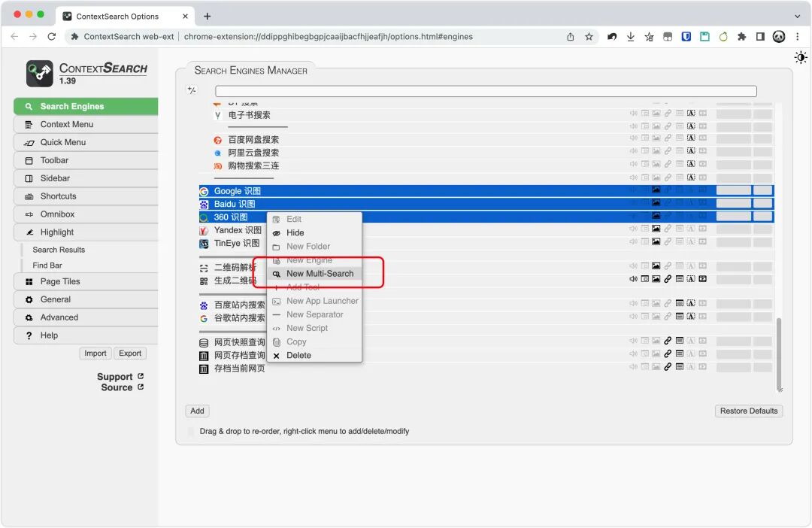Click the engines list scrollbar thumb
The width and height of the screenshot is (812, 528).
[778, 354]
